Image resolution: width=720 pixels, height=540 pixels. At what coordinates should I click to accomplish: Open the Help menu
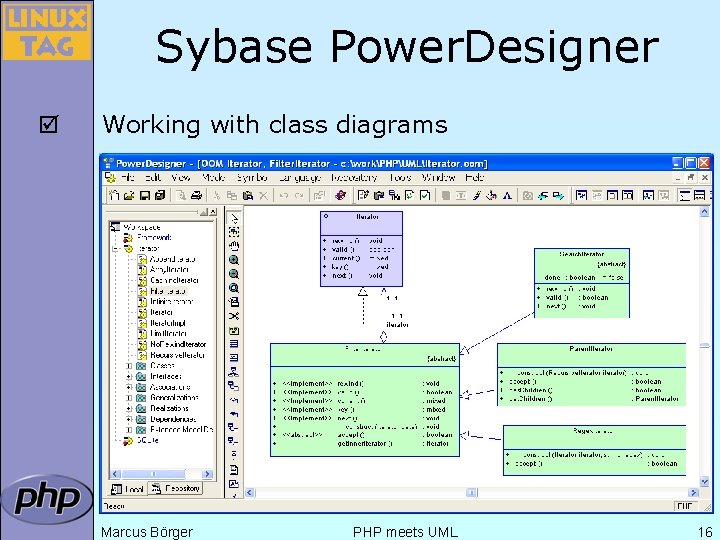474,178
